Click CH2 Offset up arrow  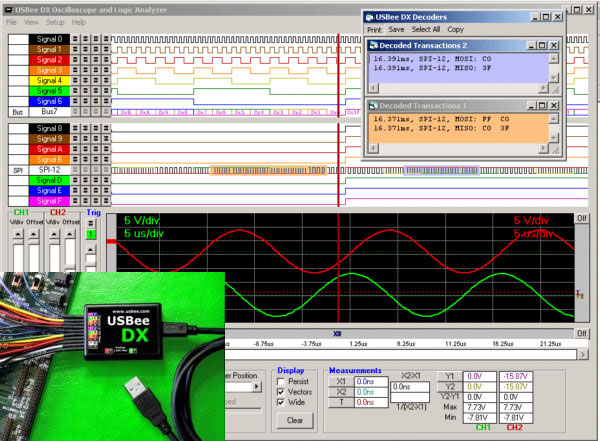coord(70,234)
